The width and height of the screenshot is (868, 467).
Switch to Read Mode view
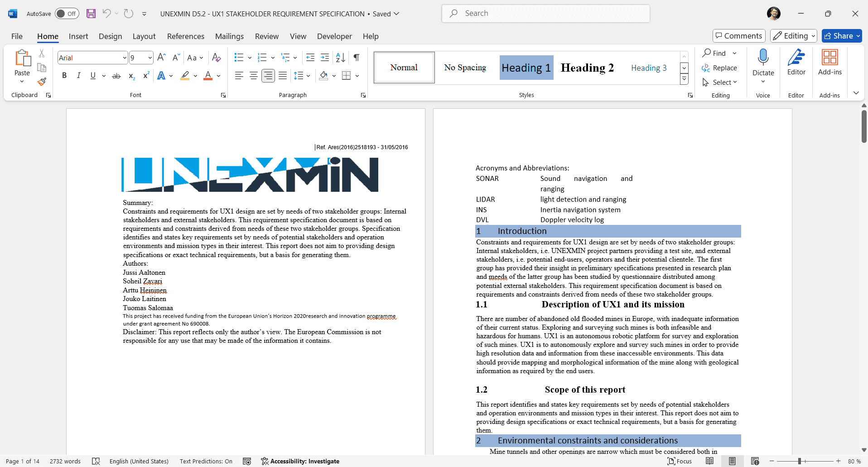click(710, 461)
